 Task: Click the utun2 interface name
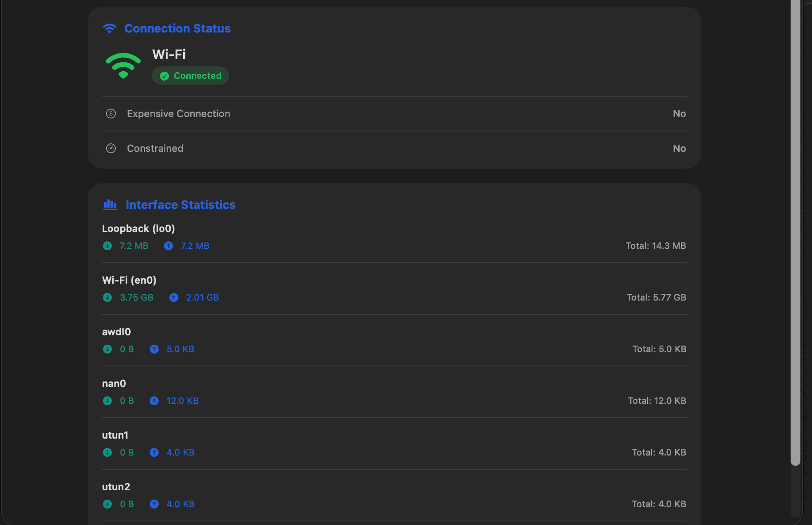click(116, 487)
